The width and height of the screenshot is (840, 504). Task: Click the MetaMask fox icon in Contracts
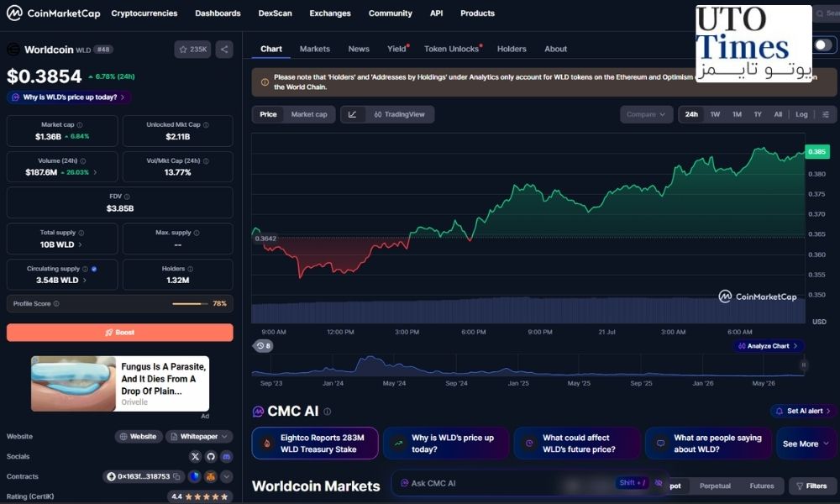211,476
